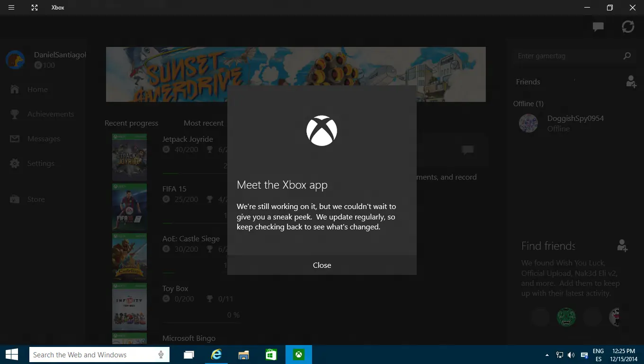Open the Jetpack Joyride game thumbnail

coord(129,157)
